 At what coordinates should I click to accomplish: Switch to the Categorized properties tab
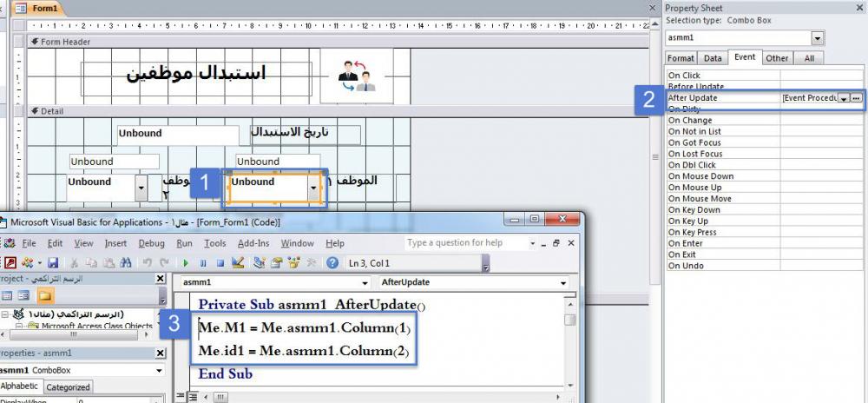(x=68, y=387)
